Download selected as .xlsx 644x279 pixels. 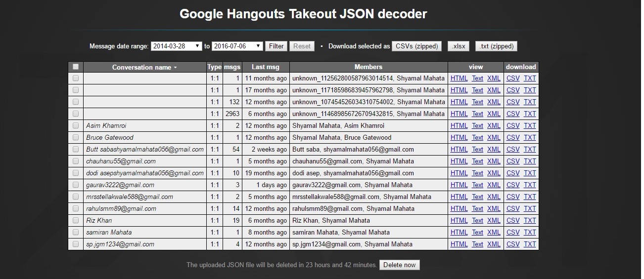coord(459,46)
